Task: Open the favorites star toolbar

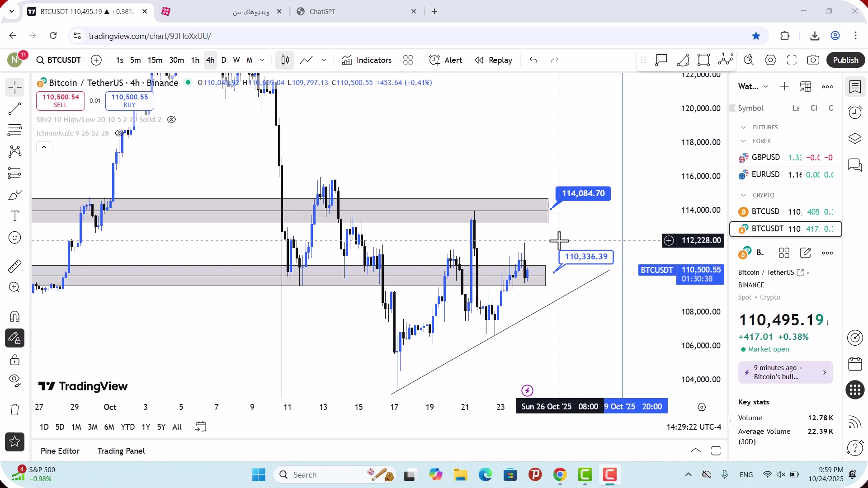Action: [14, 442]
